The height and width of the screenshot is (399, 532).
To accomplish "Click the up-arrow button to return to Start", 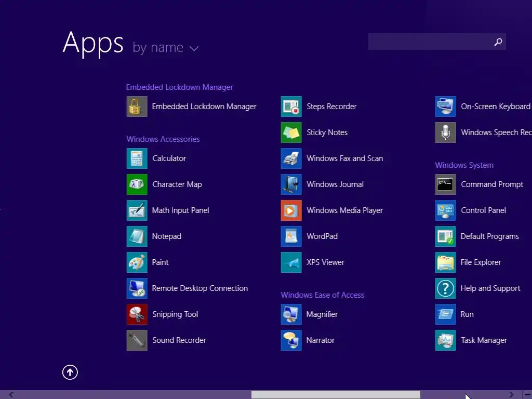I will (70, 372).
